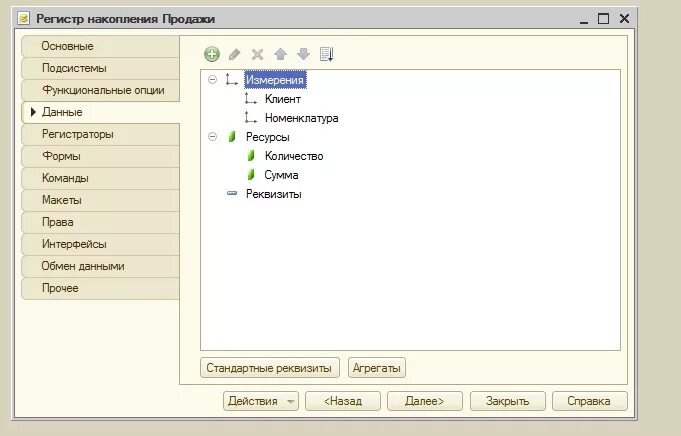
Task: Maximize the Регистр накопления window
Action: point(603,18)
